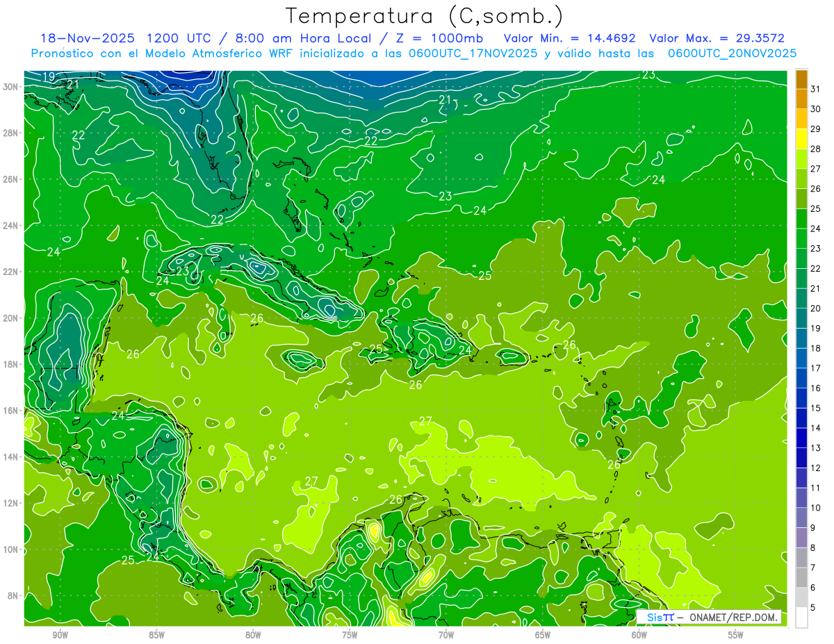Click the 16N latitude axis label
This screenshot has height=644, width=834.
point(11,411)
